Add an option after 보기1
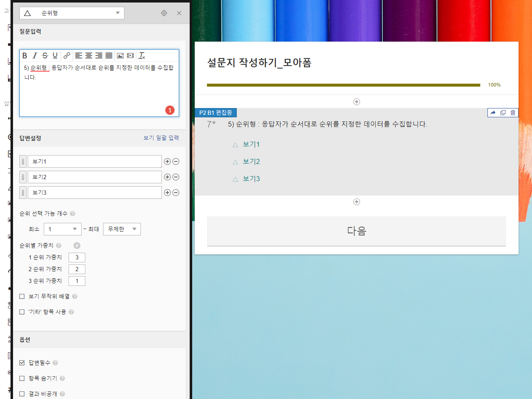 [167, 161]
